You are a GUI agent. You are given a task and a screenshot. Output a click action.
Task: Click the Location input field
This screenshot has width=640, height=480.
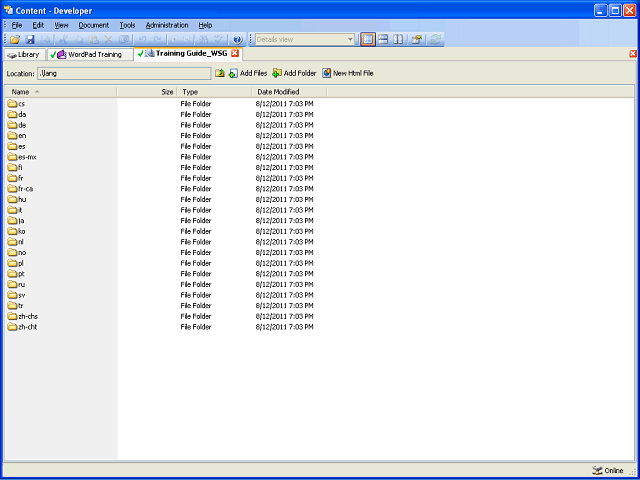(124, 73)
